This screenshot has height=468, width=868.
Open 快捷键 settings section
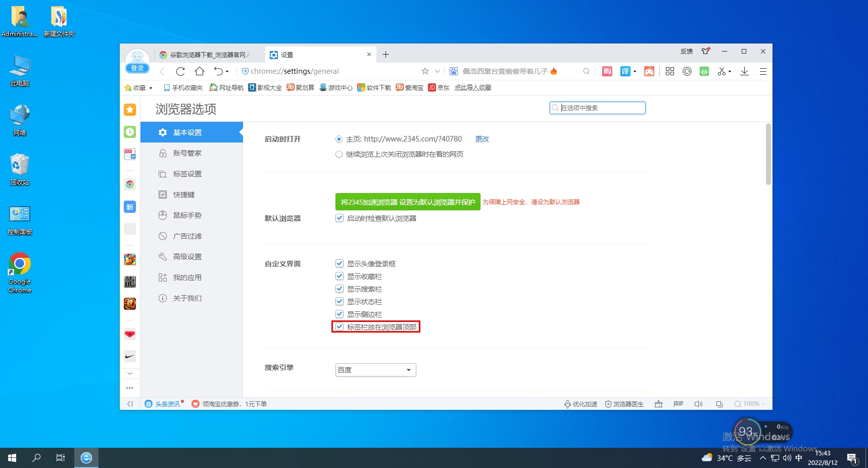(x=191, y=195)
